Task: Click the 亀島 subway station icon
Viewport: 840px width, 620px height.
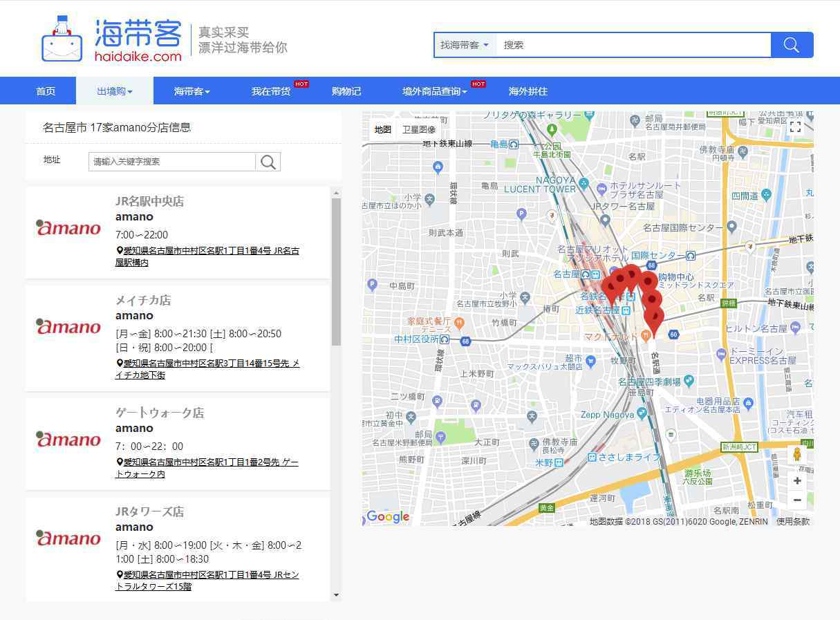Action: (x=514, y=144)
